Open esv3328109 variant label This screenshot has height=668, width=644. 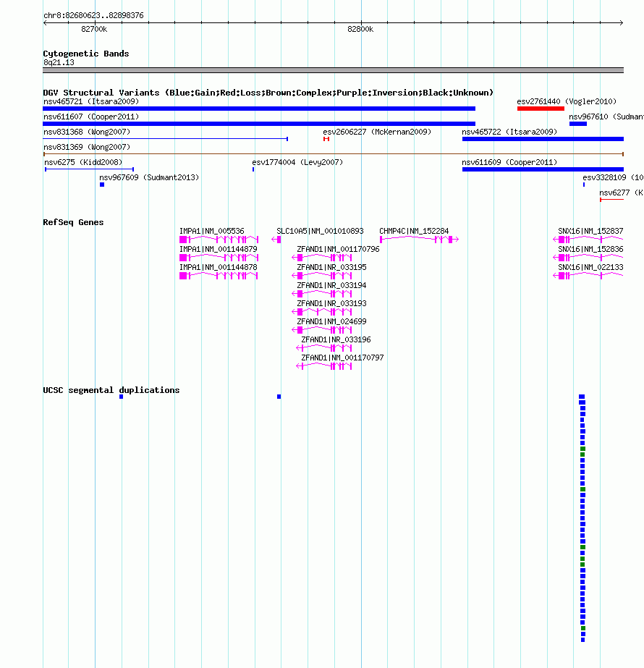pyautogui.click(x=613, y=177)
